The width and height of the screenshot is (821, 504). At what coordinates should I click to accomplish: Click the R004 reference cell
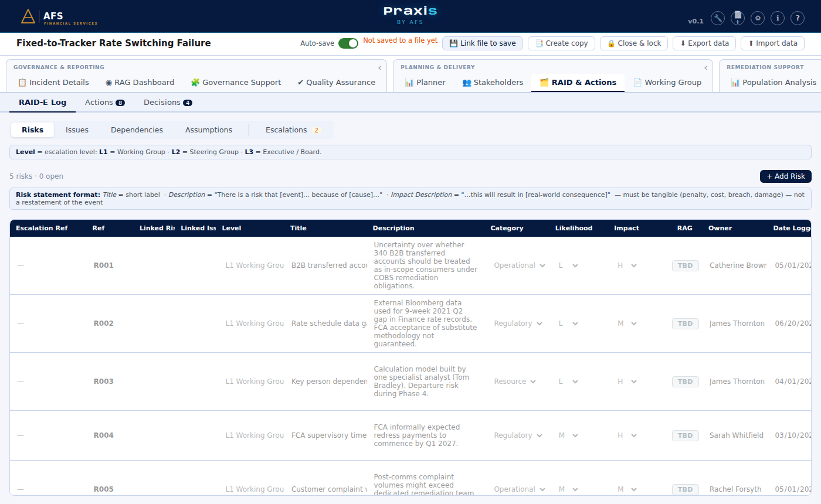103,435
